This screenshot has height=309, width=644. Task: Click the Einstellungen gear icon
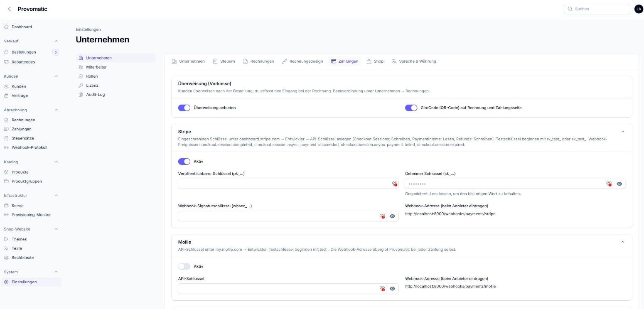click(6, 282)
